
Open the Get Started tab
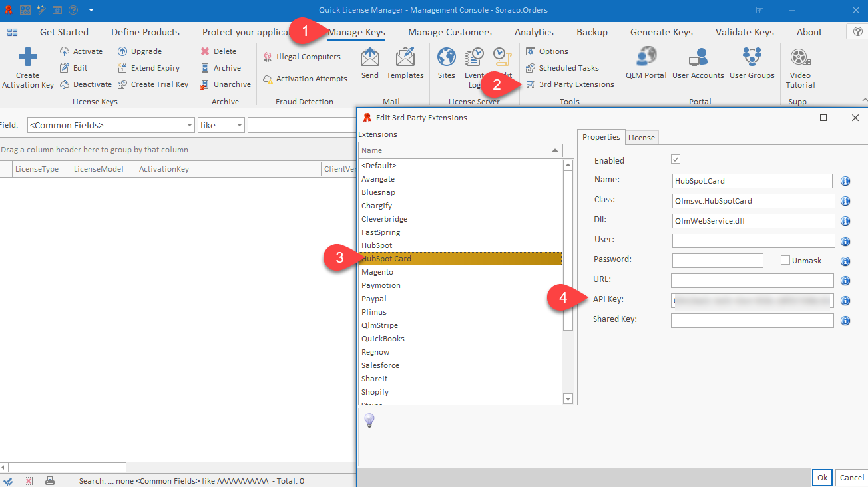[x=64, y=32]
